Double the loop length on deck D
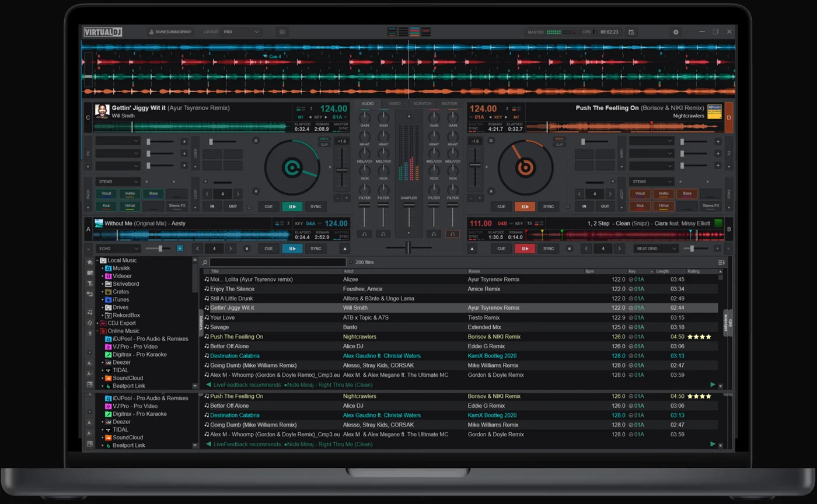The height and width of the screenshot is (504, 817). 611,194
